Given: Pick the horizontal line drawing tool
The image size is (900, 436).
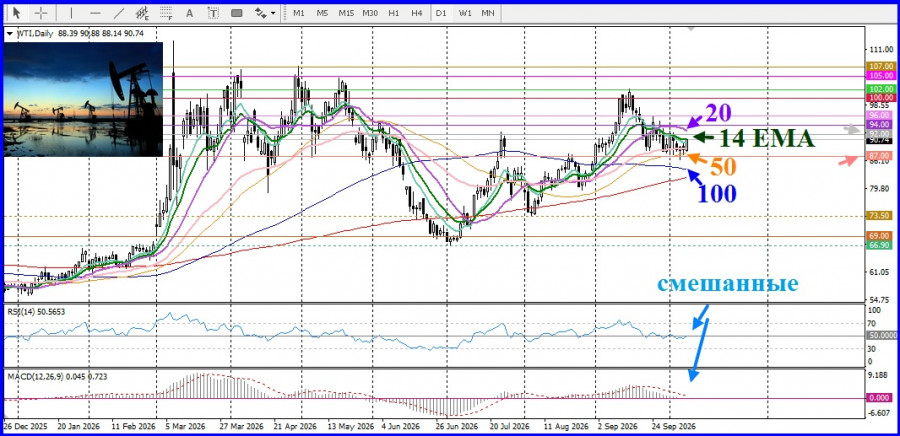Looking at the screenshot, I should pos(95,12).
